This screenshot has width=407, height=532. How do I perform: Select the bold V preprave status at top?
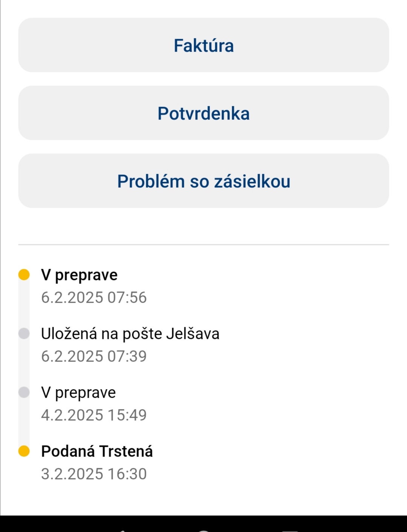(x=79, y=275)
